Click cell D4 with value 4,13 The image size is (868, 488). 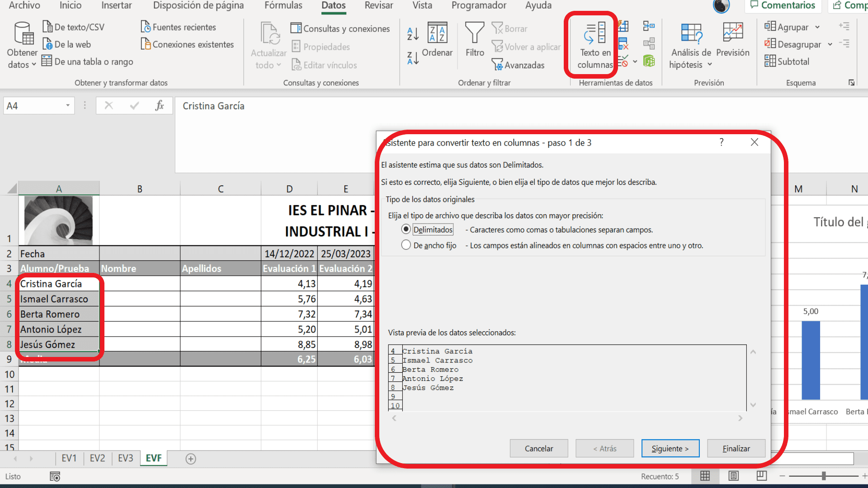pos(289,284)
